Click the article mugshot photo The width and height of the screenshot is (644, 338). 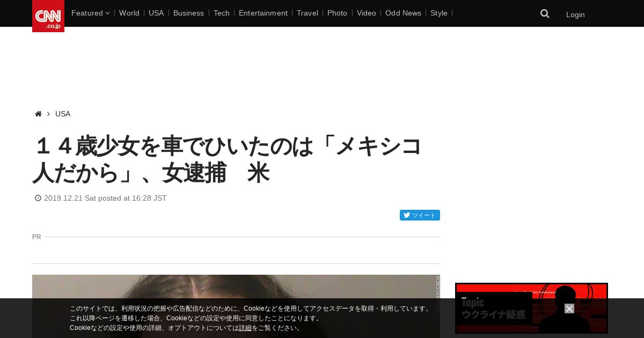[x=236, y=306]
